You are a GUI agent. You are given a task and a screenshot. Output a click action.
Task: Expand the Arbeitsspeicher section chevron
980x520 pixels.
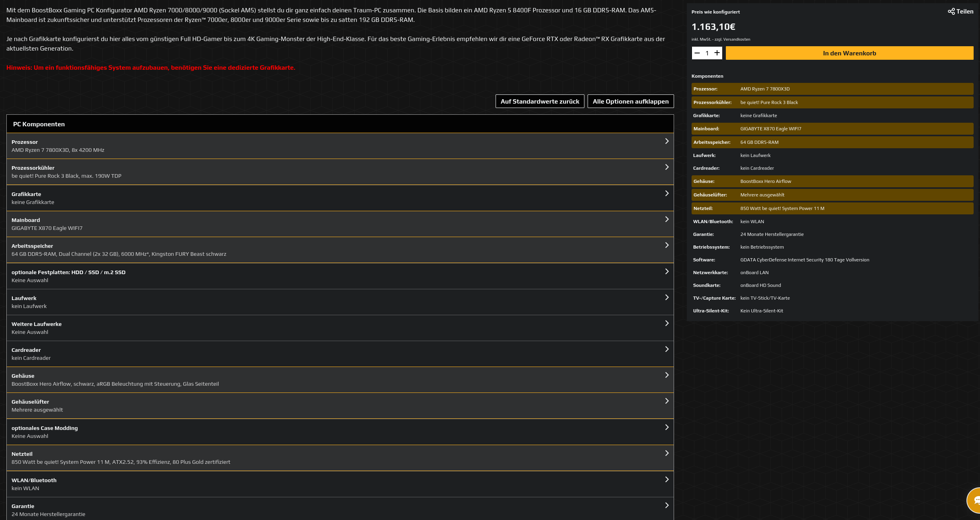pos(666,245)
